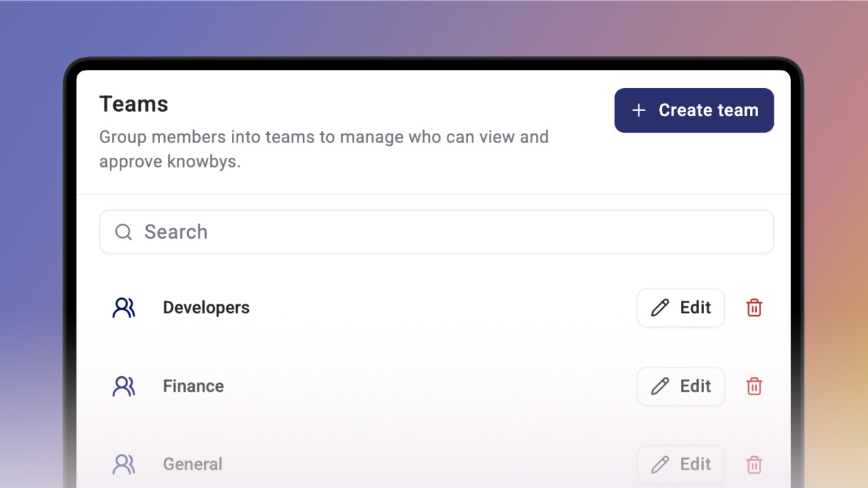Viewport: 868px width, 488px height.
Task: Click the Finance team people icon
Action: 123,386
